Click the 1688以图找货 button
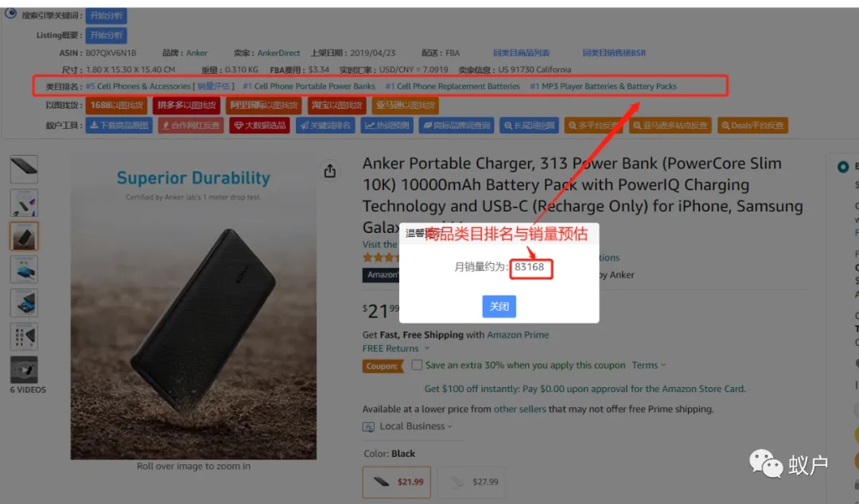This screenshot has height=504, width=859. [116, 105]
